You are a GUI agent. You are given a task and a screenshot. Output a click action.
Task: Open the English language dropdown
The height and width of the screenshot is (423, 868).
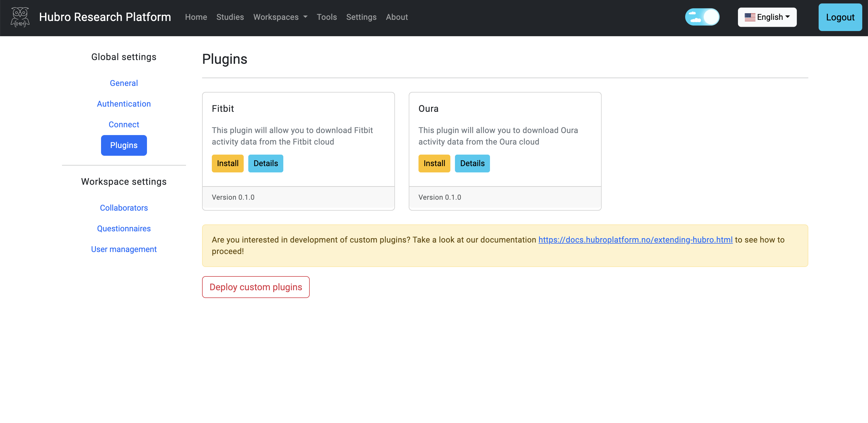point(768,17)
